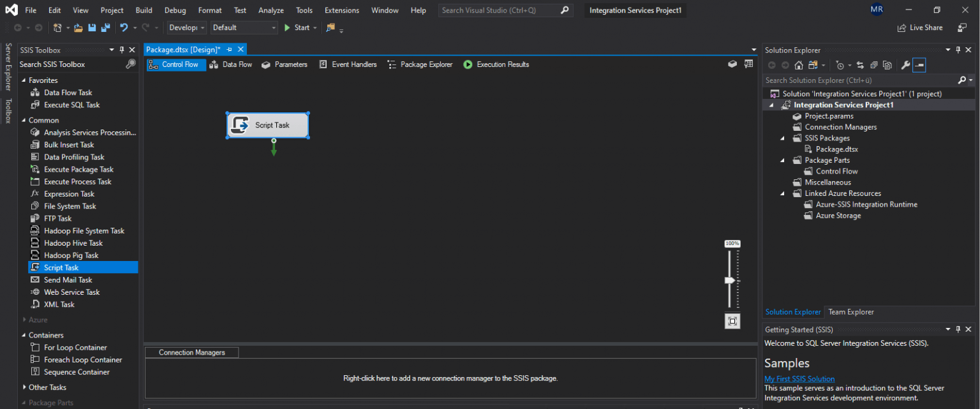Open the Default solution platform dropdown
Screen dimensions: 980x409
[244, 27]
